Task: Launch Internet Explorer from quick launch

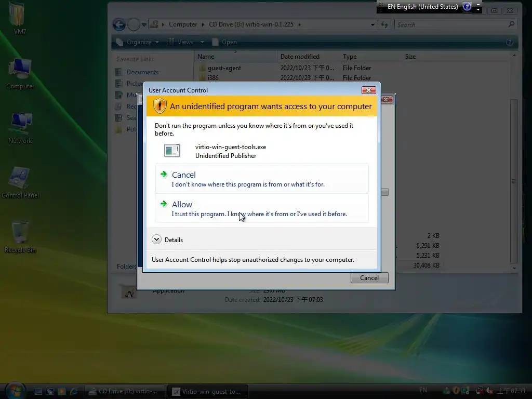Action: [x=74, y=392]
